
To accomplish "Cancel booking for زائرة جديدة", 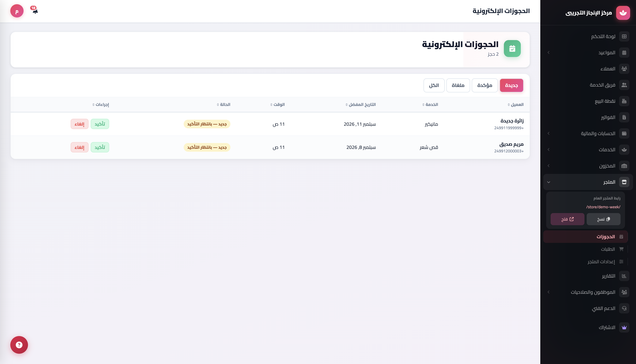I will pos(79,124).
